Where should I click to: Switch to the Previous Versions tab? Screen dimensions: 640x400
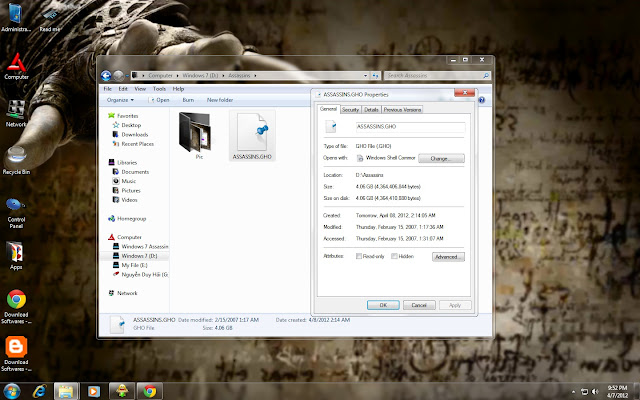pos(402,110)
